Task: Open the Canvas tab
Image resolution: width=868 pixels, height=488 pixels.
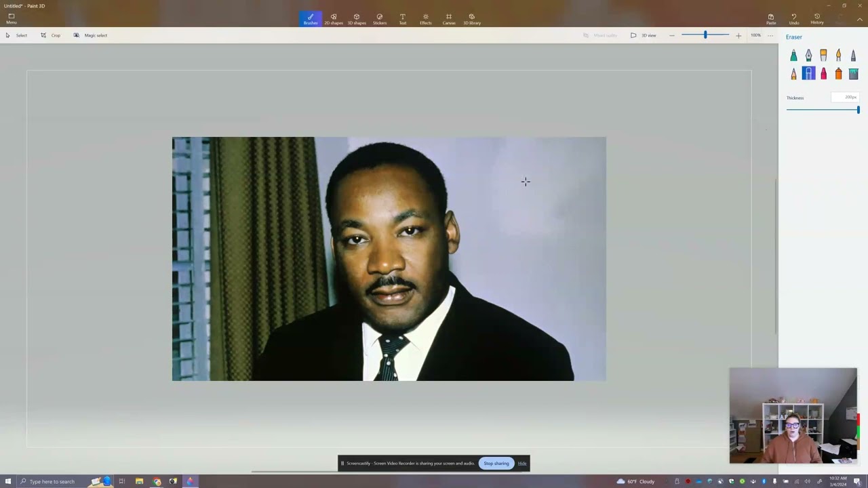Action: pos(449,19)
